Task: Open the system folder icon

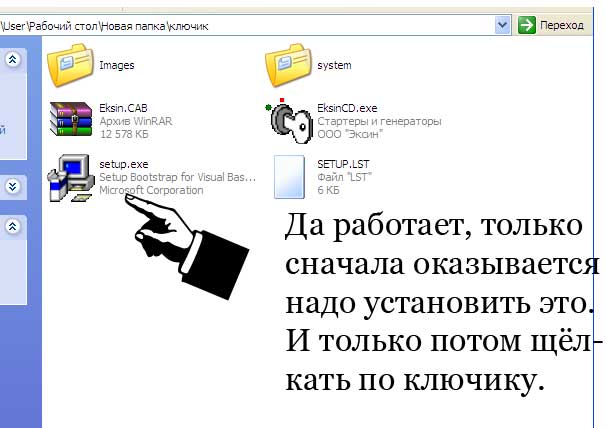Action: pyautogui.click(x=288, y=65)
